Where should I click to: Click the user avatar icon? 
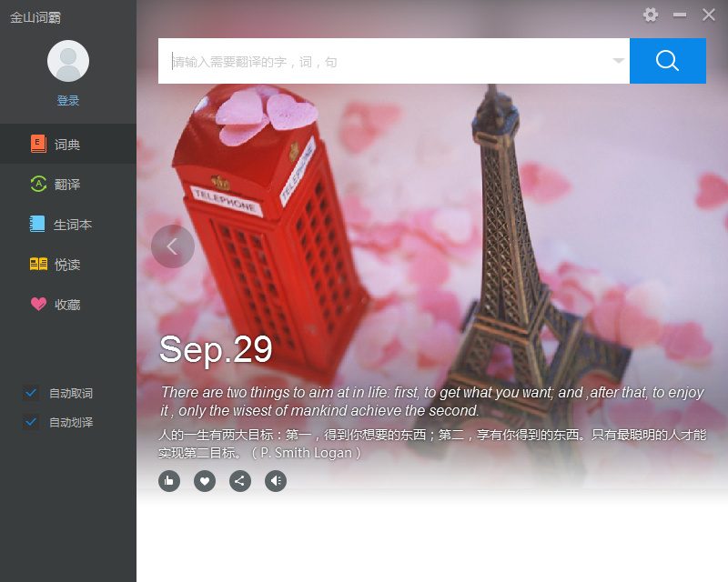tap(68, 61)
